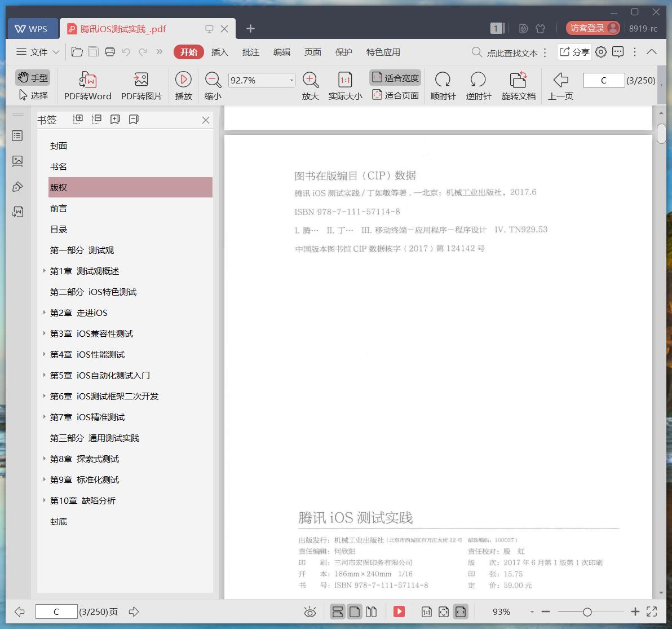Enable 手型 hand tool
672x629 pixels.
33,78
